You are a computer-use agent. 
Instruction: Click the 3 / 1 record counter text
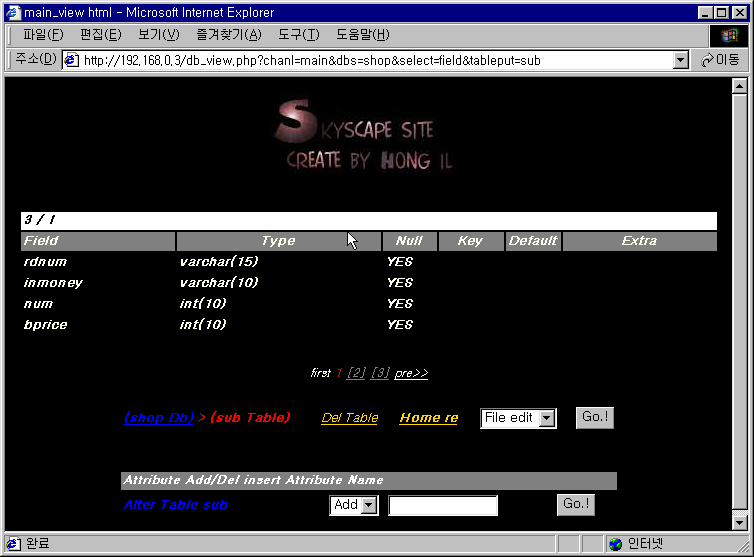40,220
